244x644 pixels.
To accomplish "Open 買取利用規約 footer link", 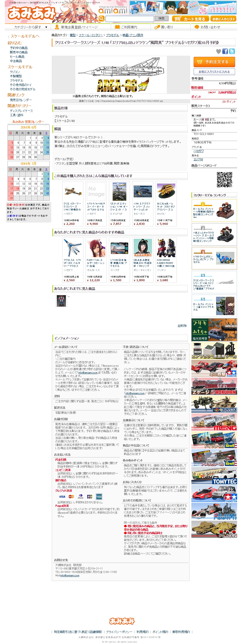I will [181, 632].
